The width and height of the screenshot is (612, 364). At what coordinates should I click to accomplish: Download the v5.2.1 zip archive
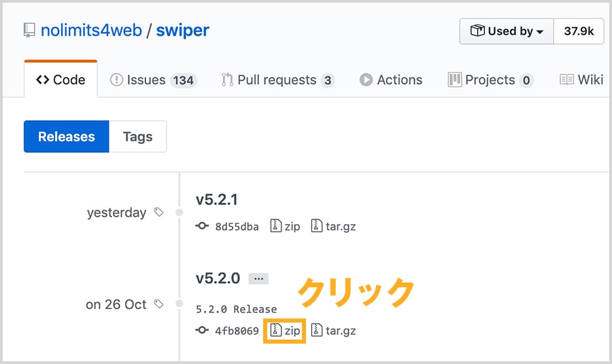285,226
